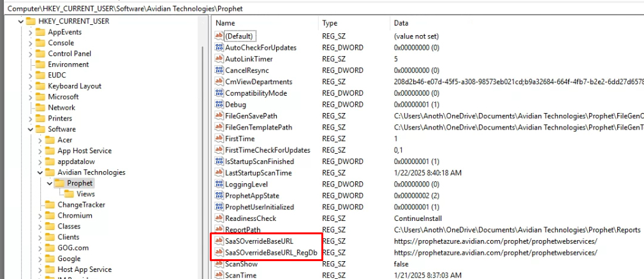Select the ProphetAppState value
Viewport: 644px width, 279px height.
pyautogui.click(x=252, y=195)
